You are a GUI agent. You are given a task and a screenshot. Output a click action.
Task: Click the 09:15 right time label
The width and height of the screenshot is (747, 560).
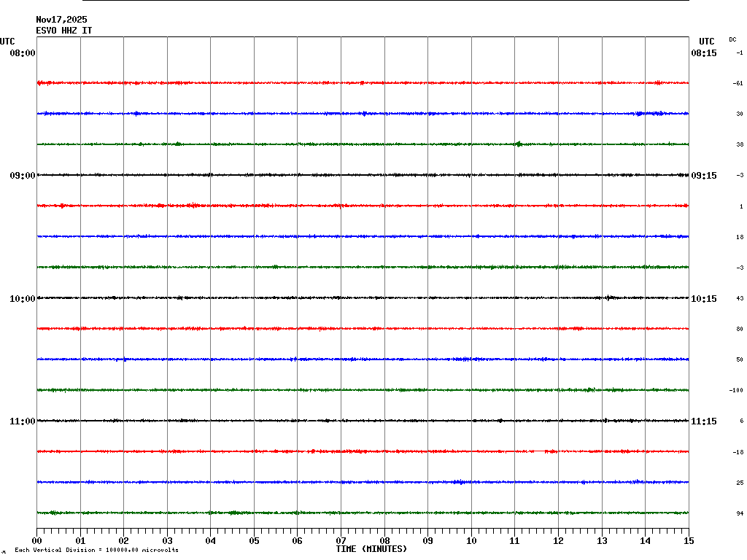(704, 176)
